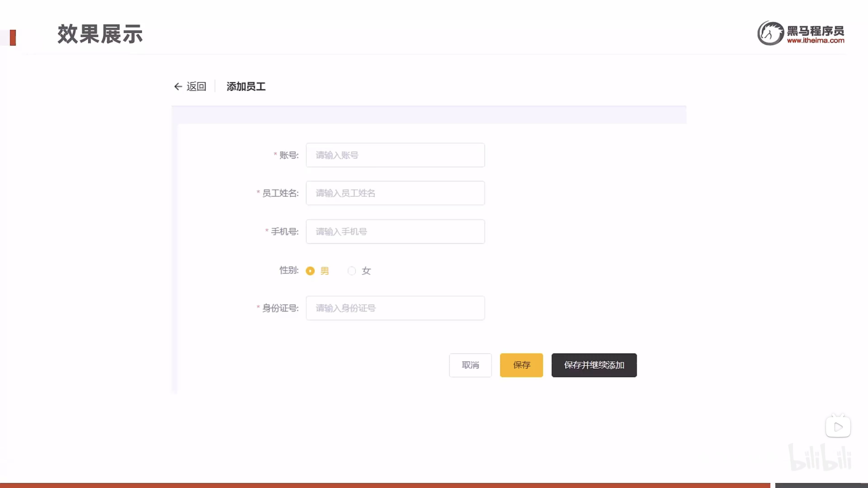Click the 返回 back link
The image size is (868, 488).
(x=196, y=87)
